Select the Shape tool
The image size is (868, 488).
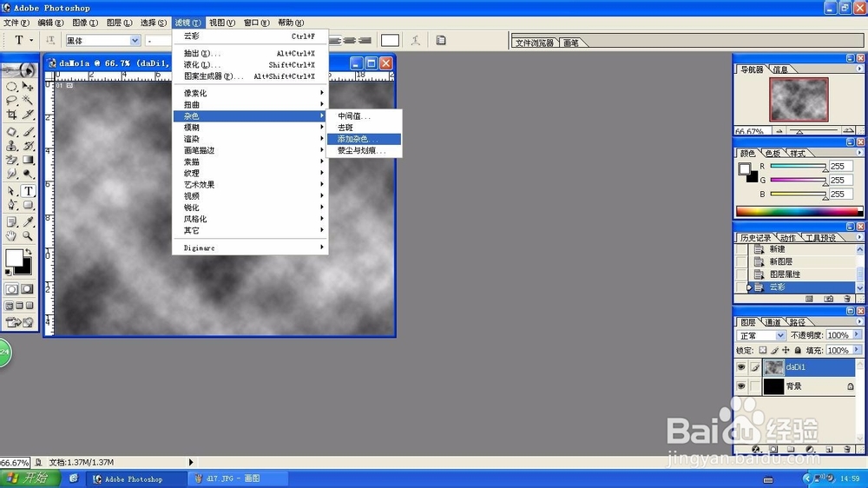(x=28, y=205)
